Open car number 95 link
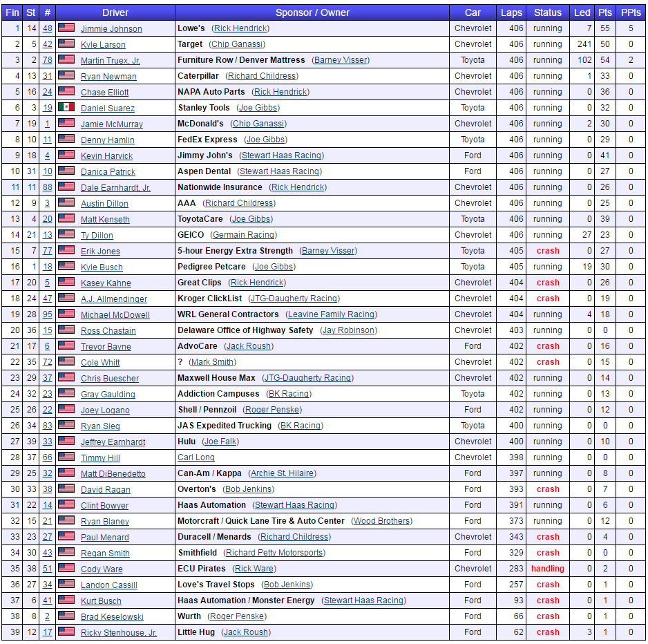 [x=48, y=314]
